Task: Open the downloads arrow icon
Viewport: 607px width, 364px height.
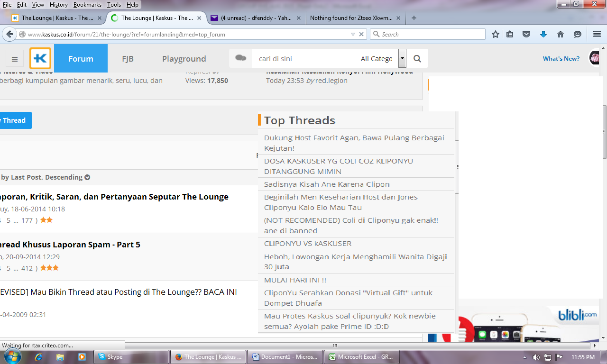Action: tap(543, 34)
